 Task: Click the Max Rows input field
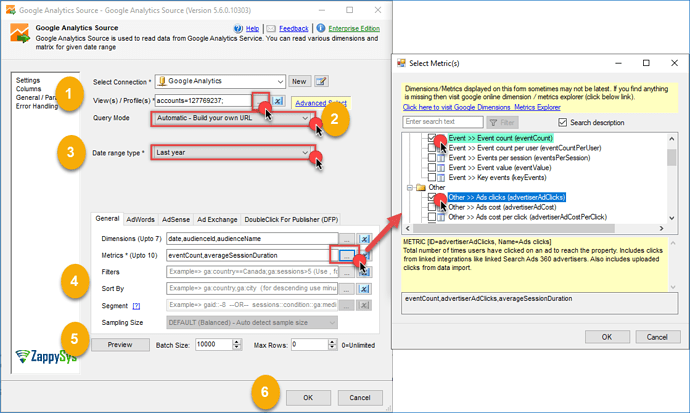[x=310, y=345]
